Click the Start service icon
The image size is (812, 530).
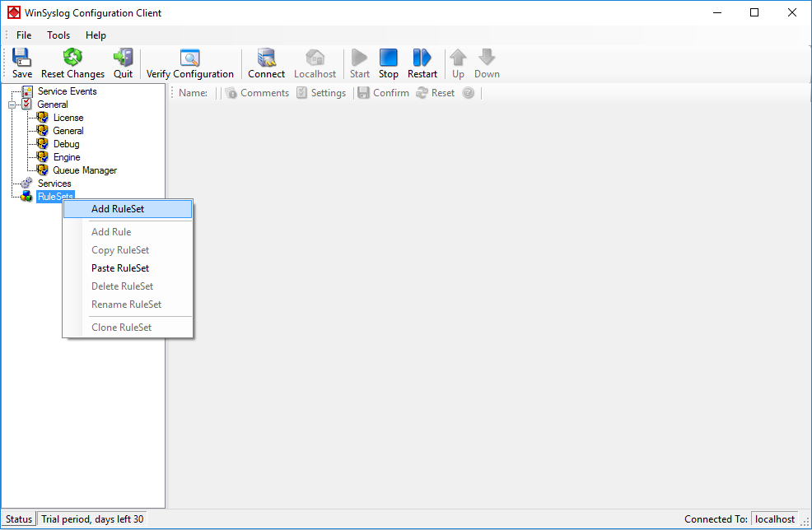click(x=359, y=58)
